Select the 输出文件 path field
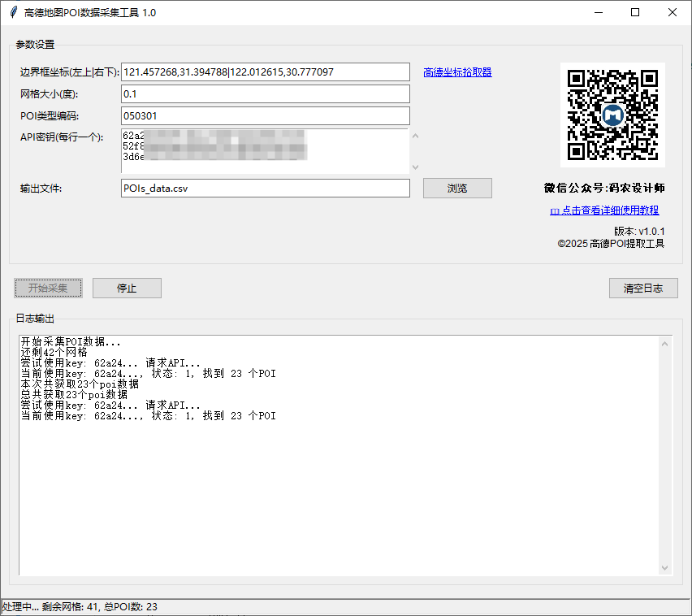Image resolution: width=692 pixels, height=616 pixels. [265, 189]
